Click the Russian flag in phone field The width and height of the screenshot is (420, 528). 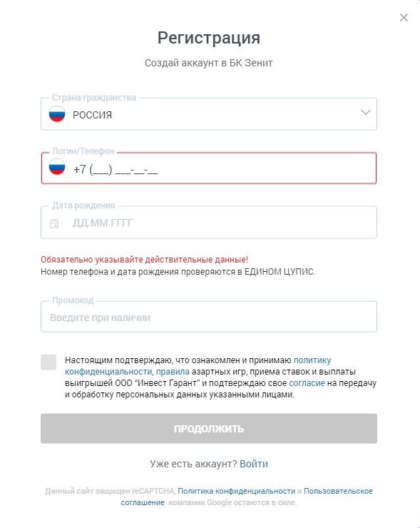coord(57,167)
